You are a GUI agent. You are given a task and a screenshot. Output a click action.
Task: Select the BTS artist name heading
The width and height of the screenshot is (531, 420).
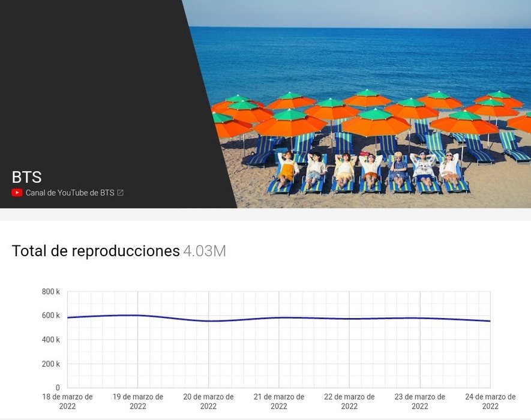pos(27,177)
